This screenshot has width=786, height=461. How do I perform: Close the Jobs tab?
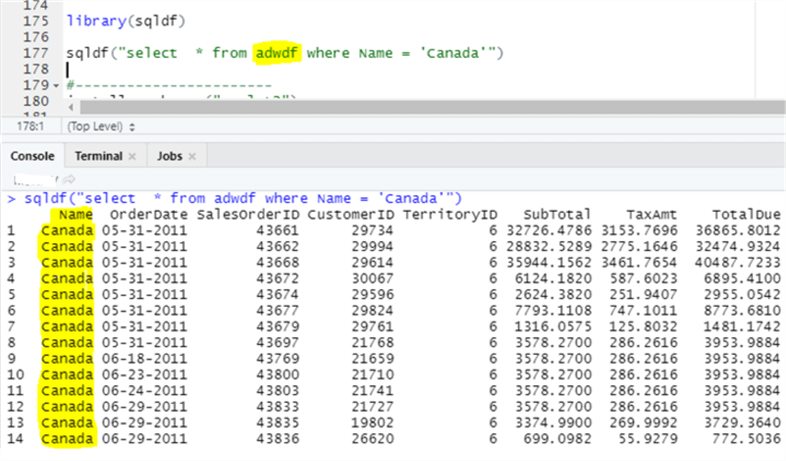pos(192,157)
